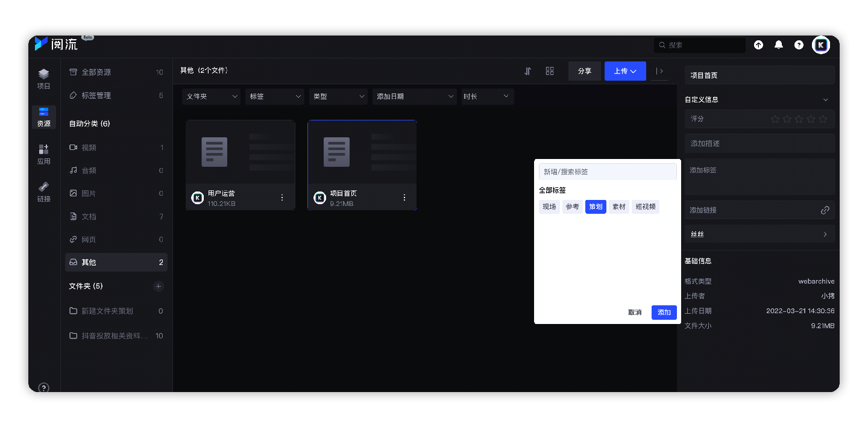Click the 自动分类 (6) heading
The image size is (868, 436).
[x=89, y=123]
